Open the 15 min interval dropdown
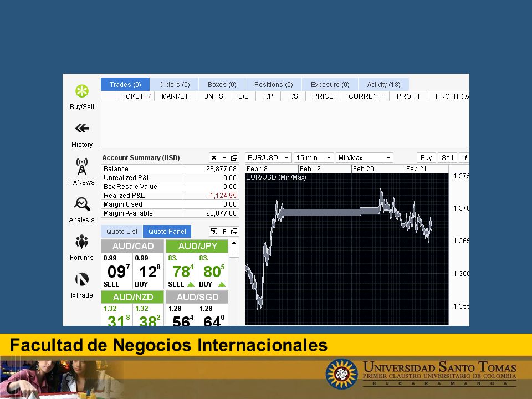This screenshot has height=399, width=532. click(329, 158)
